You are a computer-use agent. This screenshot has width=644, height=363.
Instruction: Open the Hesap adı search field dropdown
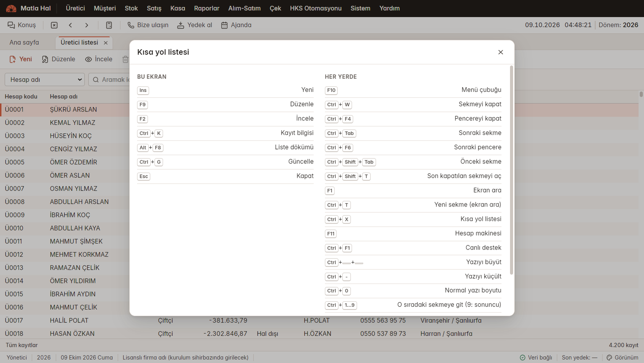[45, 79]
